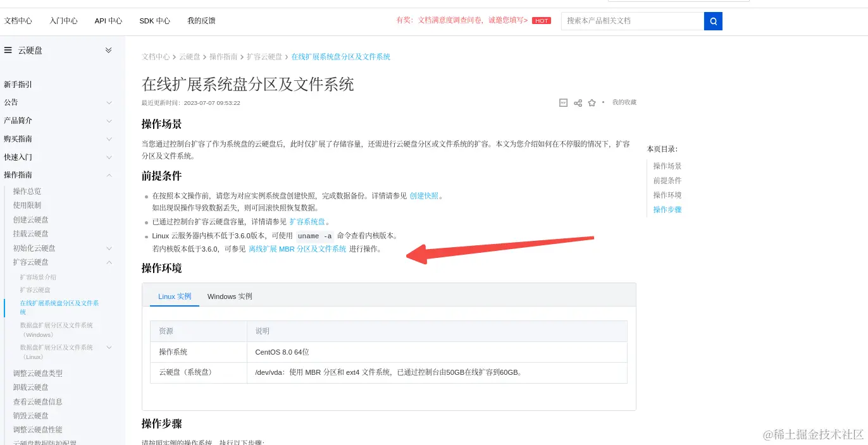Focus the 搜索本产品相关文档 search field
This screenshot has height=445, width=868.
(x=633, y=21)
